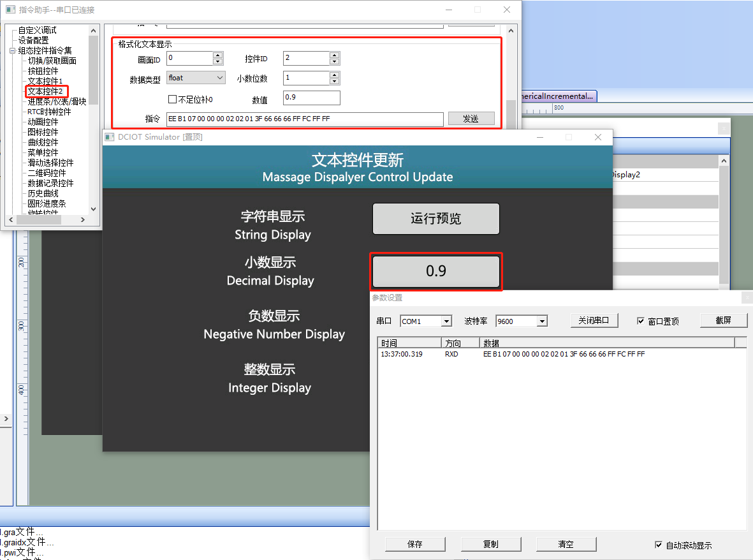Viewport: 753px width, 560px height.
Task: Enable the 不足位补0 checkbox
Action: tap(172, 99)
